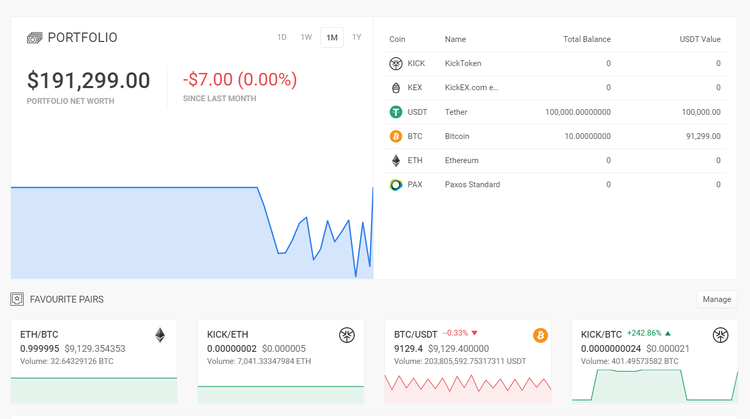Click the PAX Paxos Standard icon
The width and height of the screenshot is (750, 419).
[396, 185]
